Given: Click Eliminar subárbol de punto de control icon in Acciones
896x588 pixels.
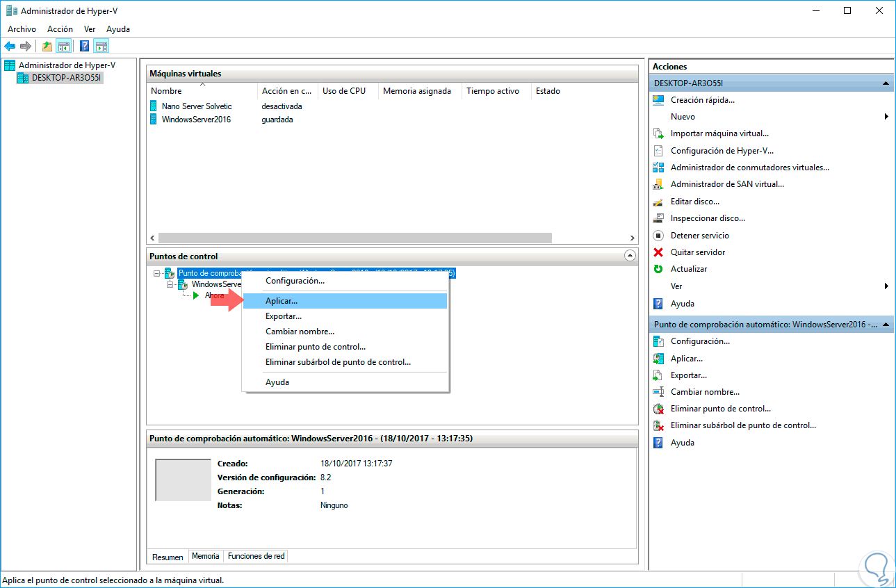Looking at the screenshot, I should pyautogui.click(x=659, y=425).
